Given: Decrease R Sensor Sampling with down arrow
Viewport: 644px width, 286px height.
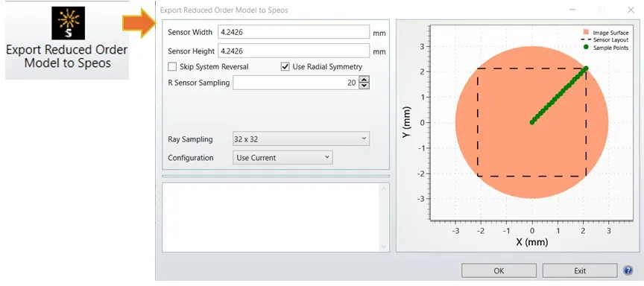Looking at the screenshot, I should click(x=364, y=86).
